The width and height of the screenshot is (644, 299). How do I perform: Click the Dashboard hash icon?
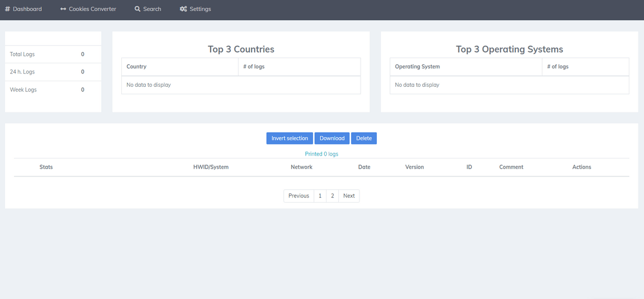coord(7,9)
